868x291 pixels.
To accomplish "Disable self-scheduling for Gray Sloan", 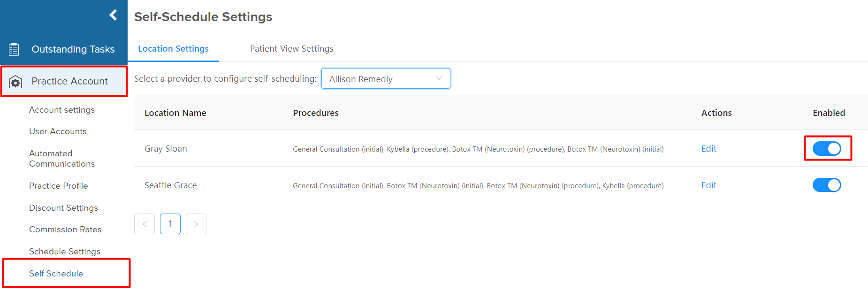I will (x=827, y=149).
